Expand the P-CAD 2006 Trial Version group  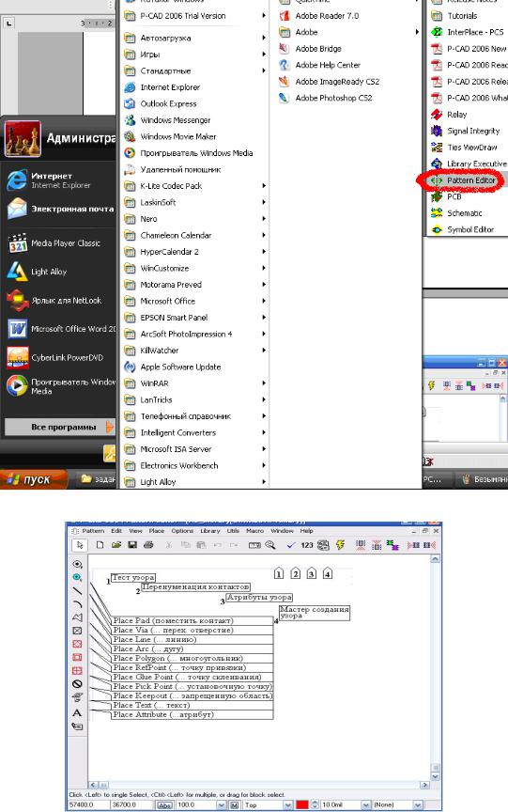pos(195,16)
